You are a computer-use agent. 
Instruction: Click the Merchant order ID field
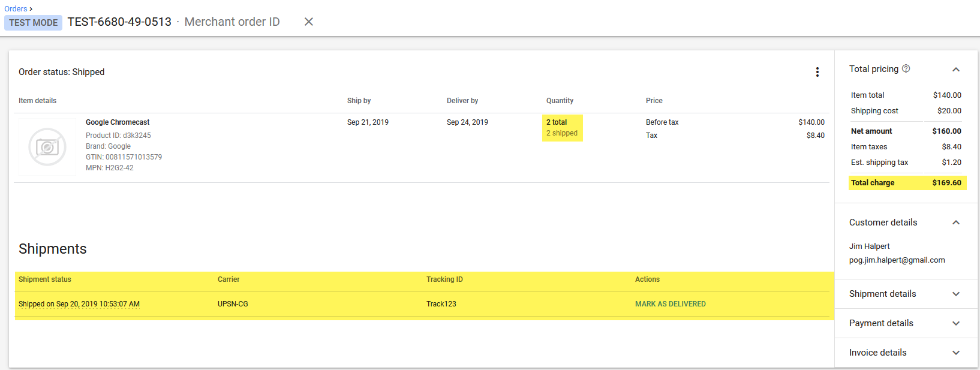232,22
